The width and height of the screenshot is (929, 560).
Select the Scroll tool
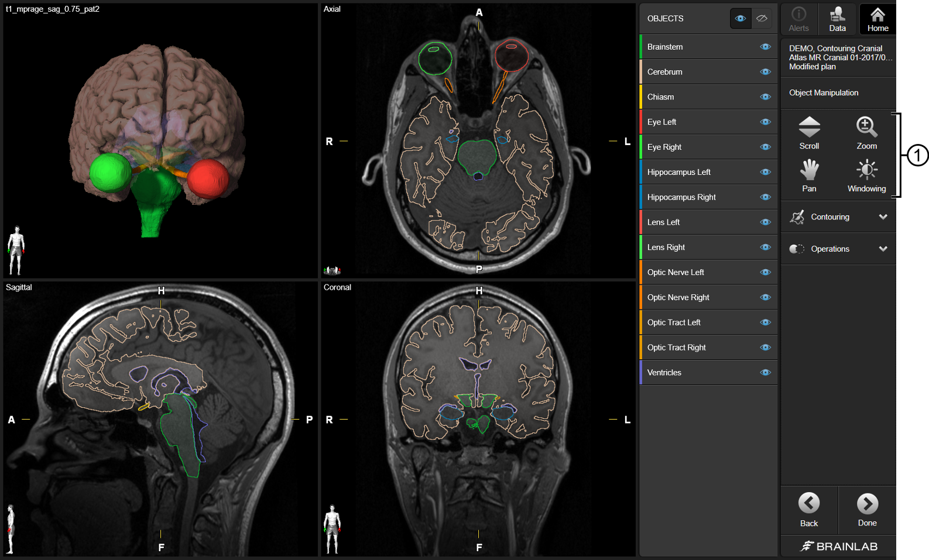pyautogui.click(x=809, y=133)
